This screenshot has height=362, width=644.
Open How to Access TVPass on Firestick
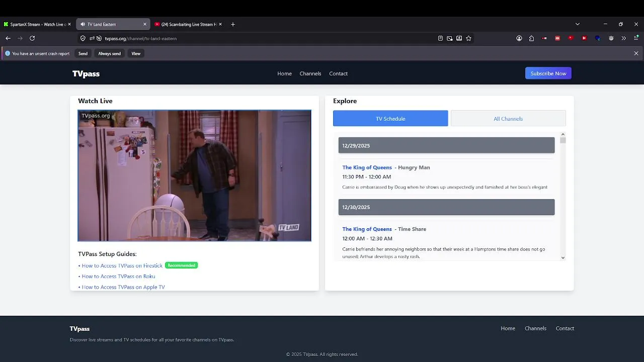point(122,265)
